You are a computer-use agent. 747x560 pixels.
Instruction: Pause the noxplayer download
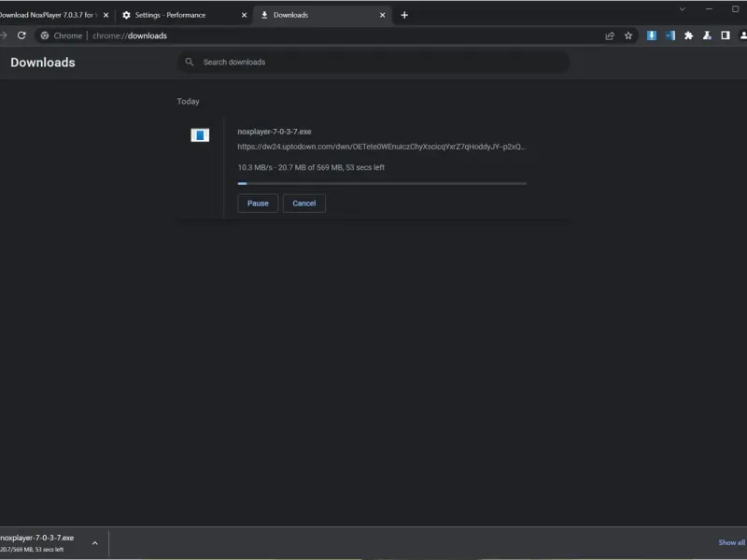258,203
